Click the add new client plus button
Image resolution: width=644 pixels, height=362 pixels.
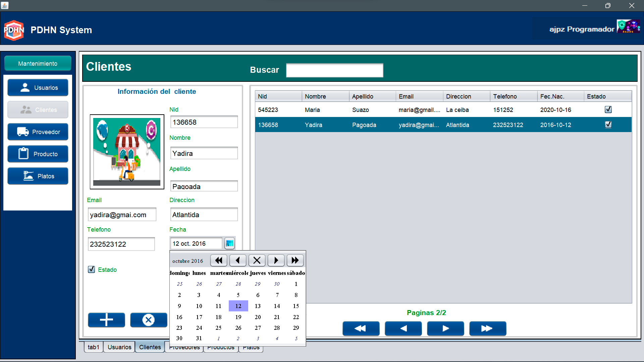[106, 320]
